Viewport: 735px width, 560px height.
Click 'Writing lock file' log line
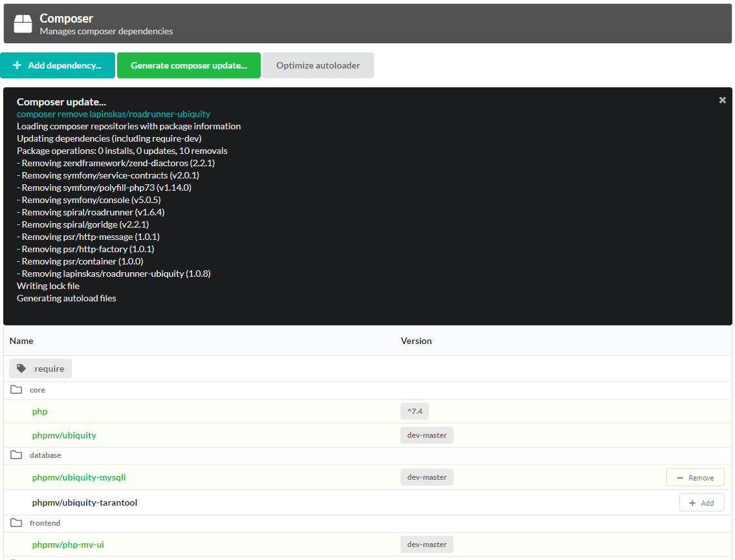coord(49,286)
